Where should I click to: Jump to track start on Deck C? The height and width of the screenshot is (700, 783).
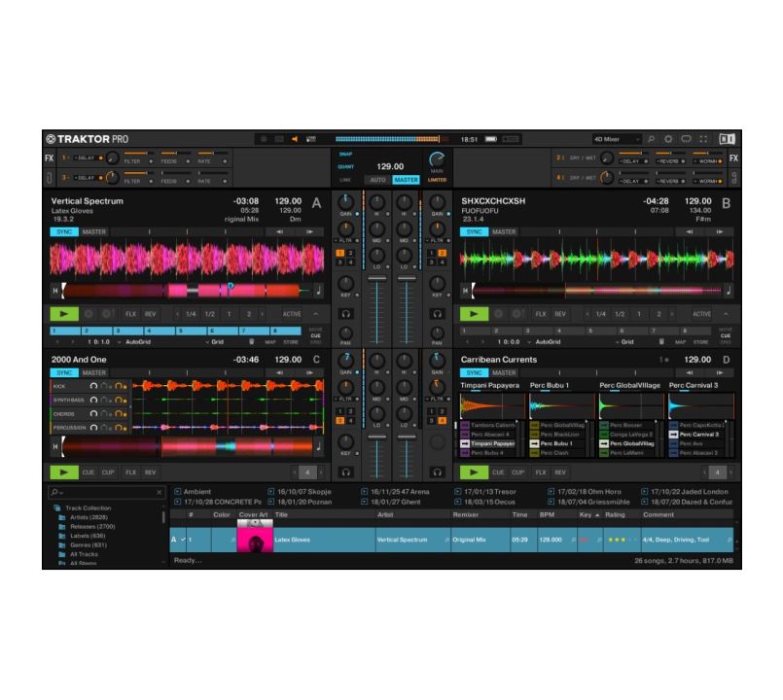[55, 447]
